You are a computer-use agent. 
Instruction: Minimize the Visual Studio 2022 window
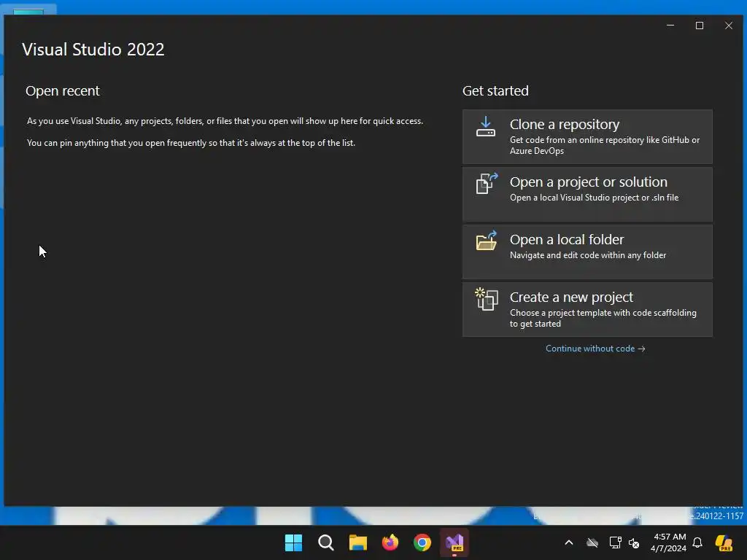670,26
